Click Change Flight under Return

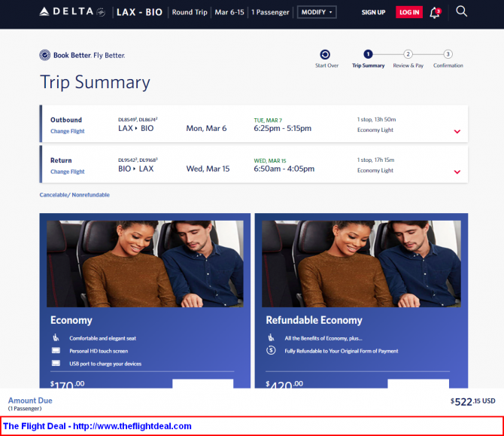coord(67,172)
